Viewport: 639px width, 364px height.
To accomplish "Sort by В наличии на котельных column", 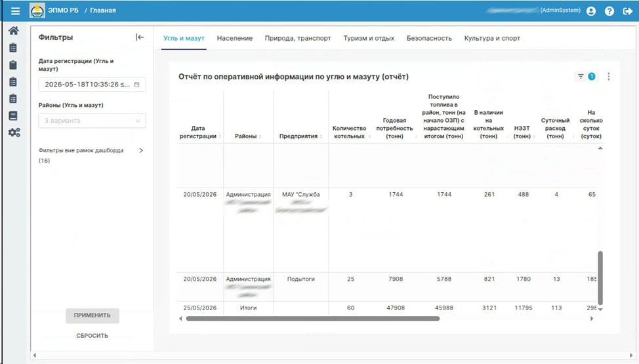I will (507, 136).
